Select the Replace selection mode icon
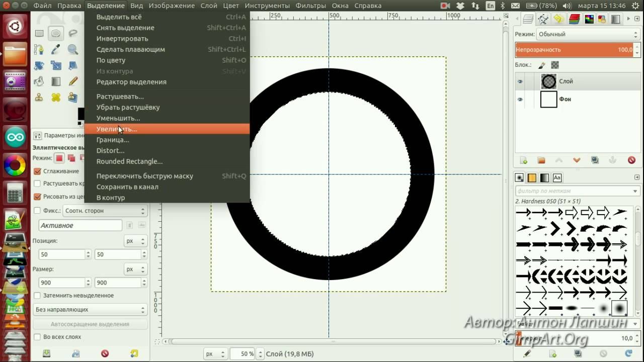The image size is (644, 362). coord(59,158)
